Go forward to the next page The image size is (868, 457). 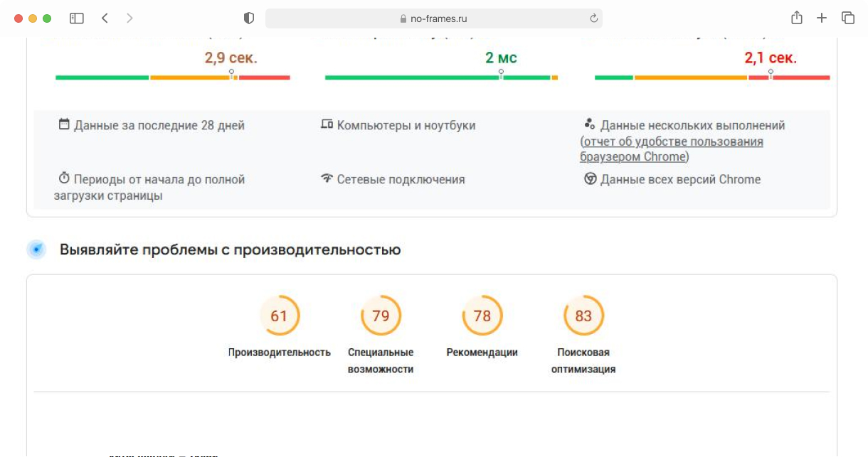point(129,18)
